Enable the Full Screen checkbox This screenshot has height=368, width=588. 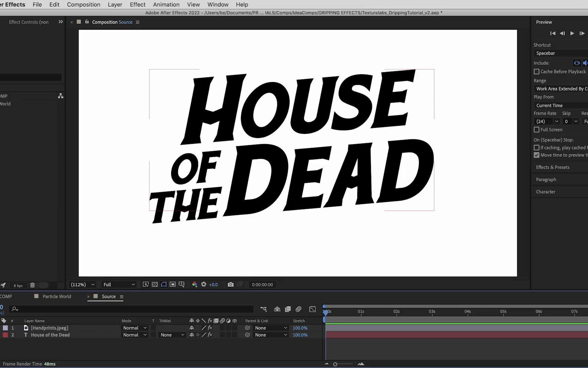pos(537,130)
